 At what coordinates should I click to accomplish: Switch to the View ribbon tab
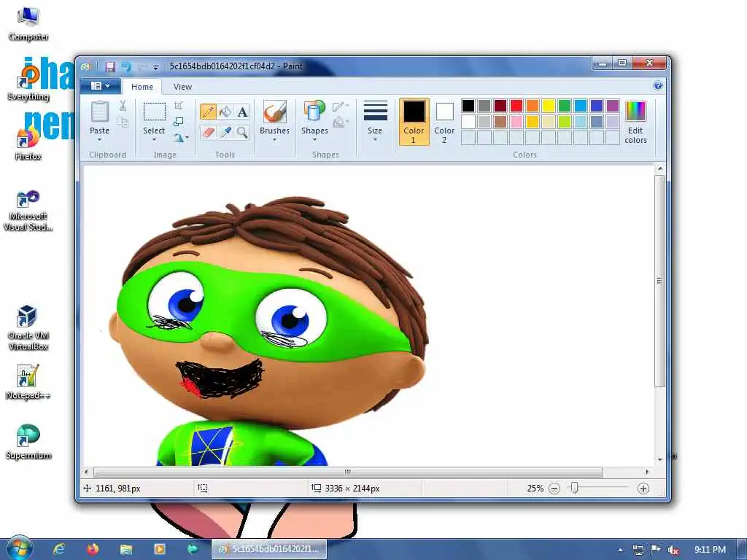click(x=182, y=87)
